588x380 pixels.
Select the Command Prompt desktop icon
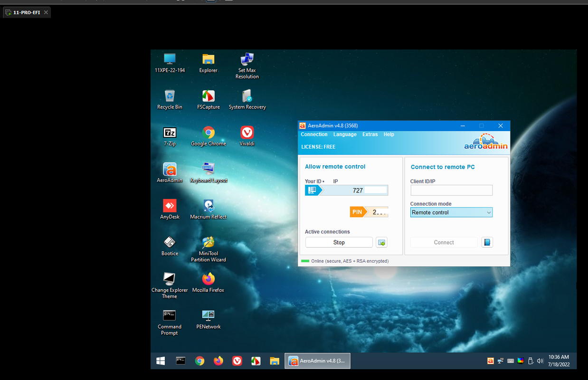[170, 322]
